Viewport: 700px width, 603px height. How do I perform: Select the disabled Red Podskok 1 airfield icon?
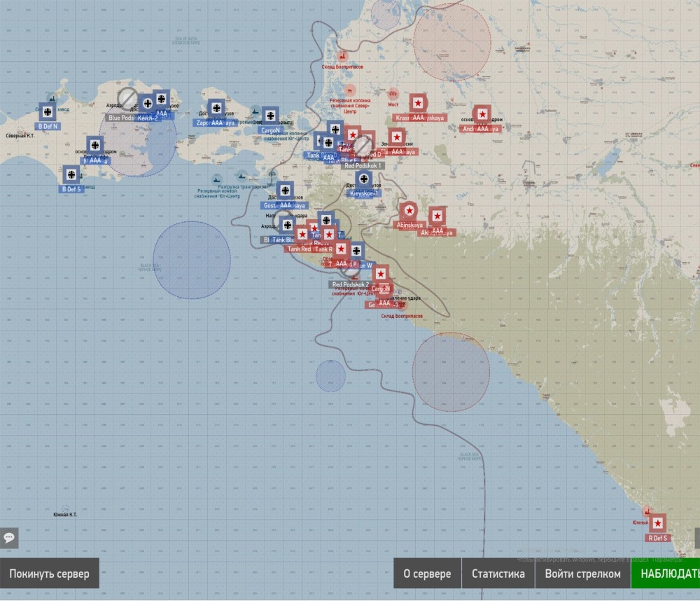point(363,146)
